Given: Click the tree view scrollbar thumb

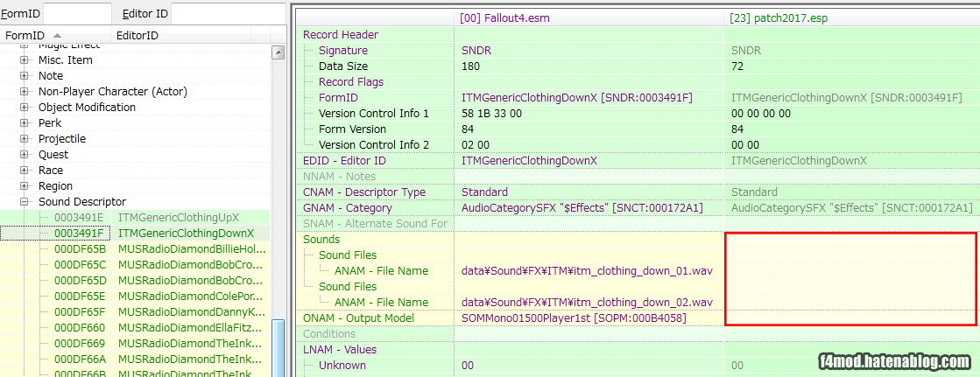Looking at the screenshot, I should [x=278, y=347].
